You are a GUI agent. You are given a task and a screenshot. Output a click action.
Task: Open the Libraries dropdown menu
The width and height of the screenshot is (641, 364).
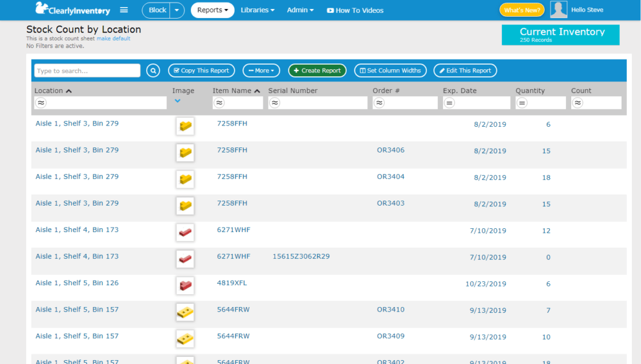(x=258, y=10)
